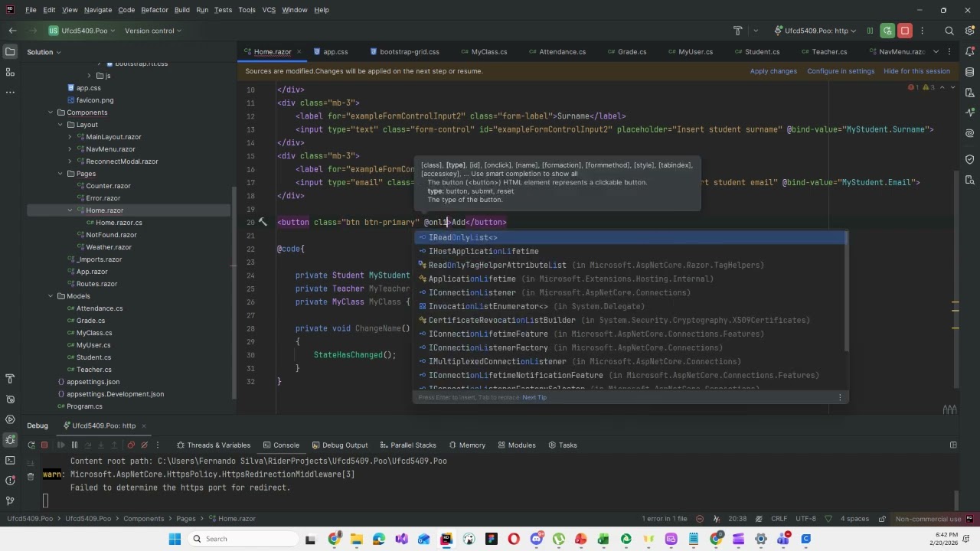Click the green hot reload button

coord(887,31)
